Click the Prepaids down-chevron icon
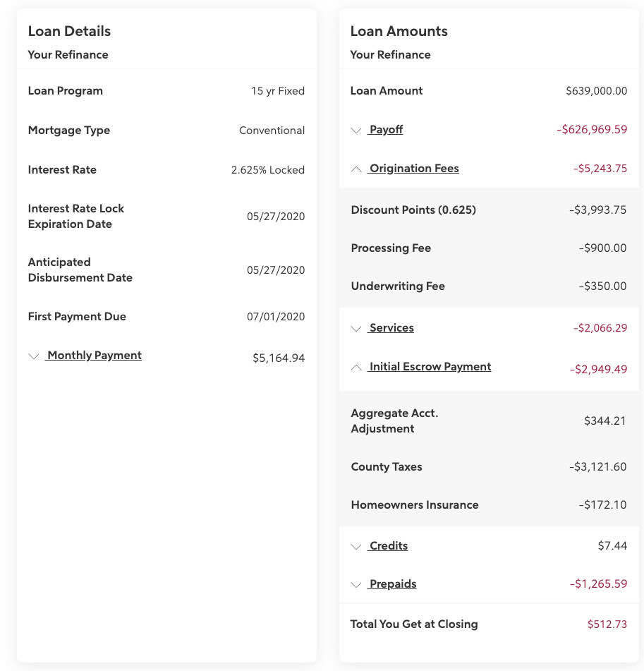The width and height of the screenshot is (644, 671). (x=357, y=584)
